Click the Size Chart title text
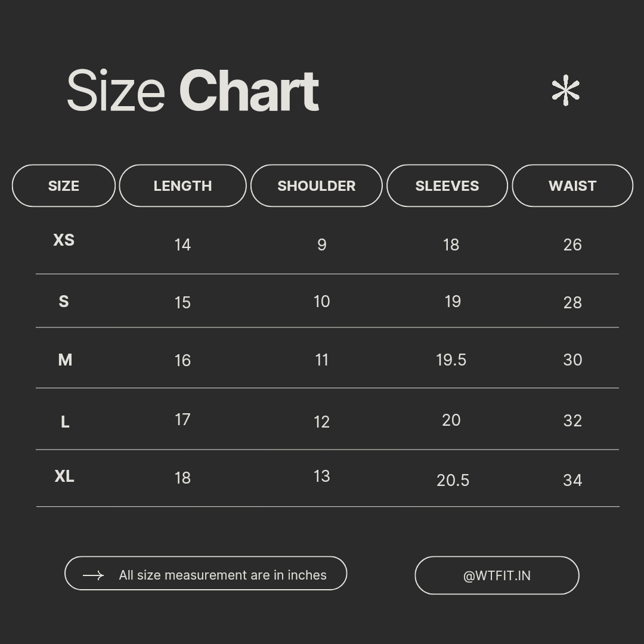Image resolution: width=644 pixels, height=644 pixels. [193, 91]
